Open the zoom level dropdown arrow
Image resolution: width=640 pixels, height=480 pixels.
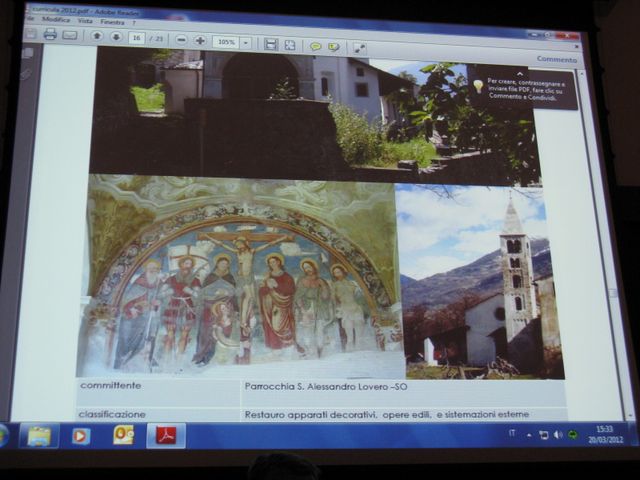(x=246, y=42)
